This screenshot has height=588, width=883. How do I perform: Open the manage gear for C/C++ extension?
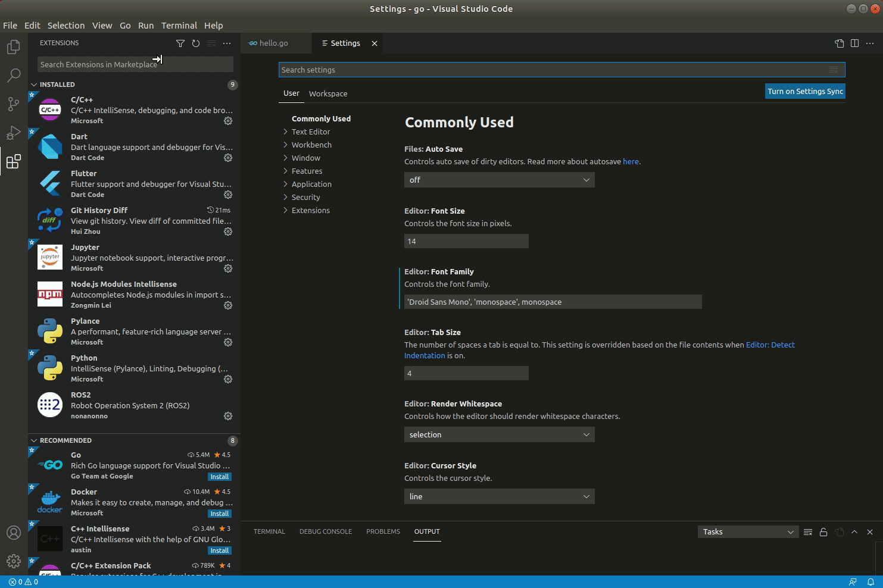click(x=228, y=121)
